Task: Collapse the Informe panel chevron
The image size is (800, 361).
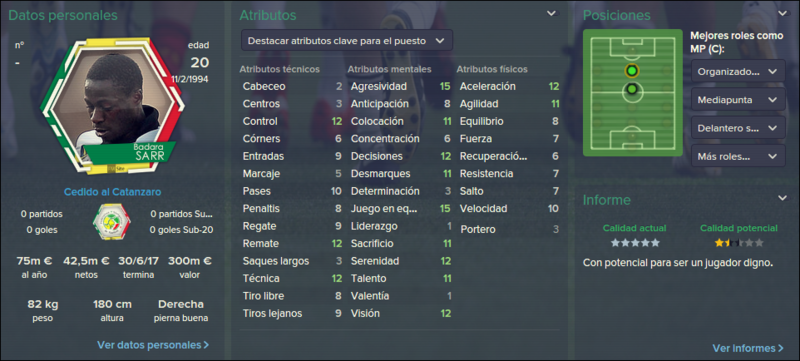Action: (782, 198)
